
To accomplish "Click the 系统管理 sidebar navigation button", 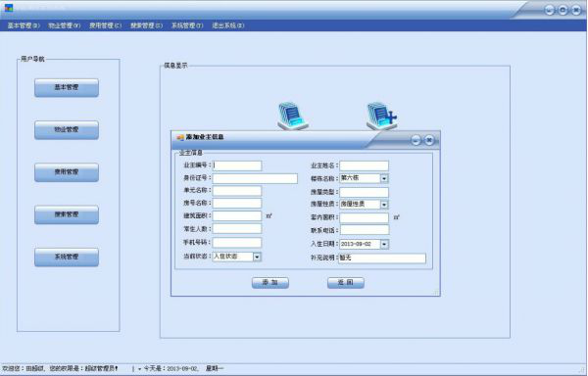I will click(x=67, y=257).
